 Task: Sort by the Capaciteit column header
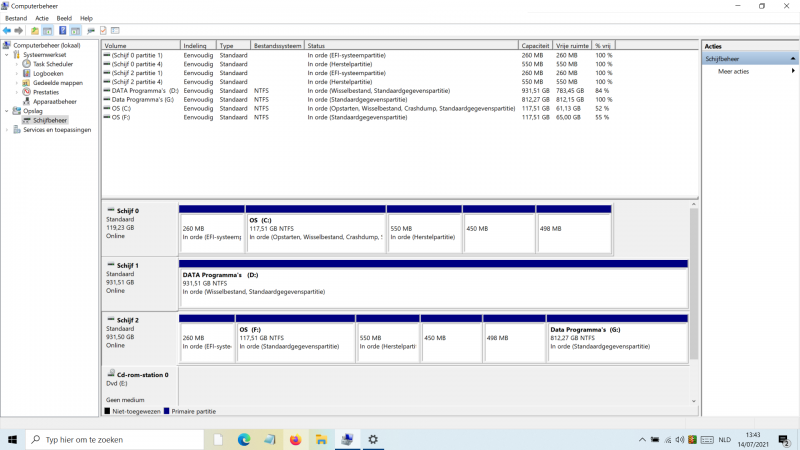[534, 46]
